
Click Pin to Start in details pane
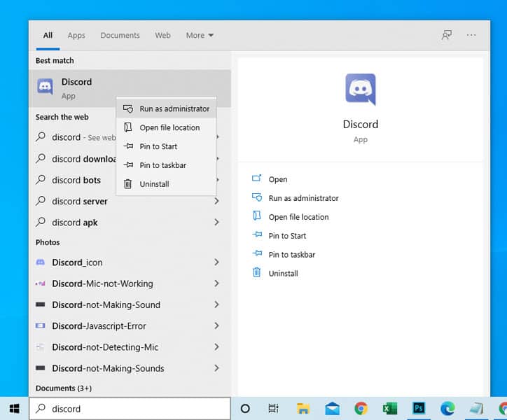click(287, 236)
